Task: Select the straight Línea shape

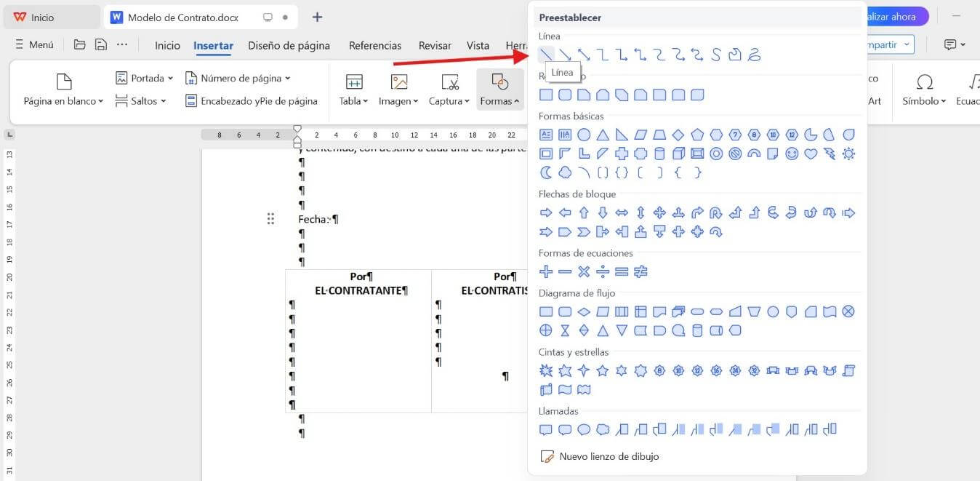Action: pyautogui.click(x=546, y=54)
